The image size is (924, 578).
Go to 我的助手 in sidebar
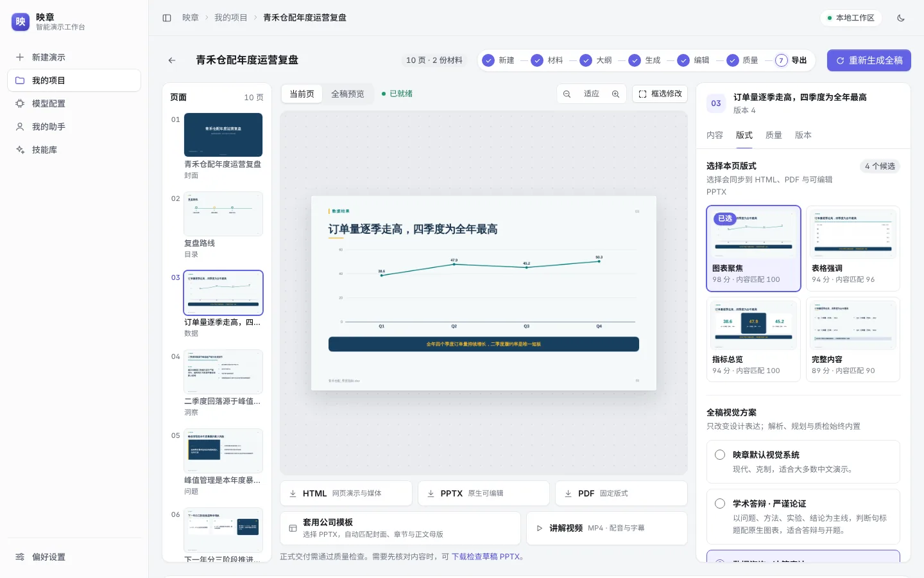74,127
